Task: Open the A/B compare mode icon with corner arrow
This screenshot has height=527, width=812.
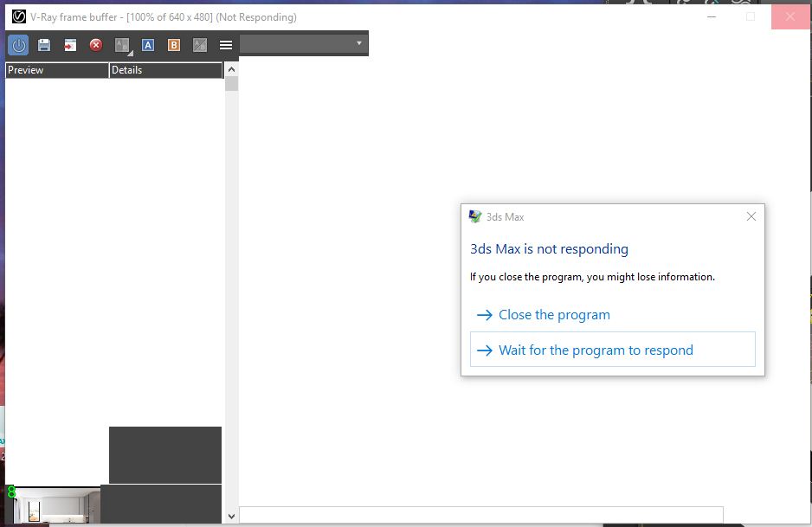Action: click(123, 46)
